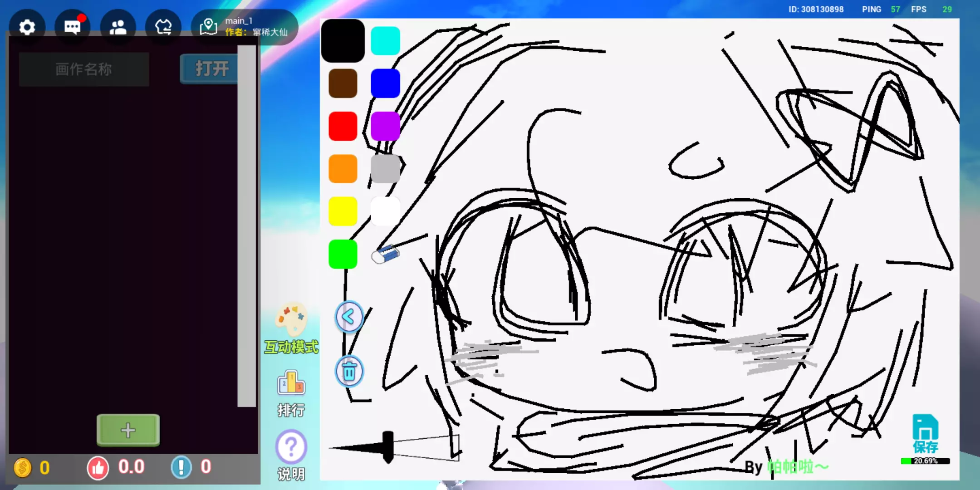Click the 画作名称 name input field
980x490 pixels.
point(84,69)
